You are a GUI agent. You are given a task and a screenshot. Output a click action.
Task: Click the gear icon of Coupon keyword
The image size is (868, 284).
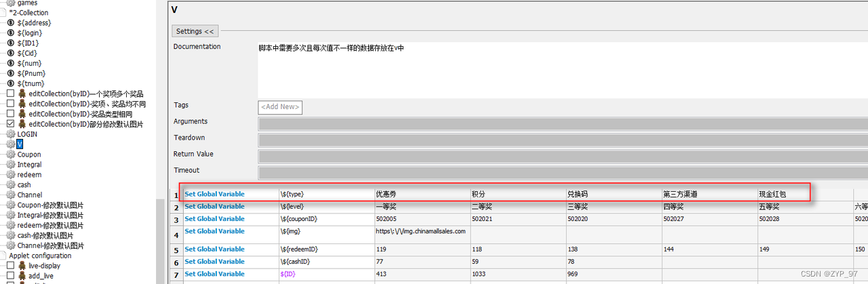pyautogui.click(x=11, y=155)
